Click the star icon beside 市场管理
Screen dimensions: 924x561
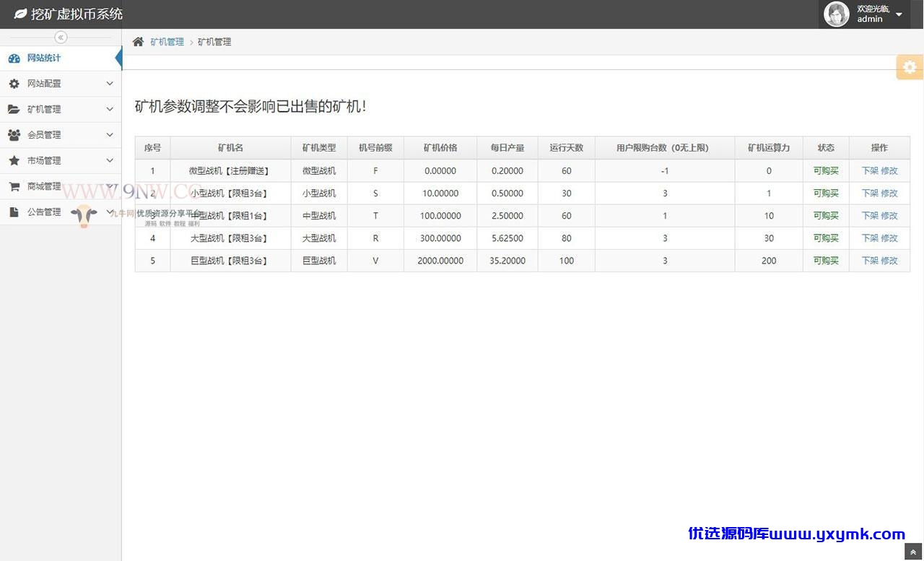pos(14,160)
